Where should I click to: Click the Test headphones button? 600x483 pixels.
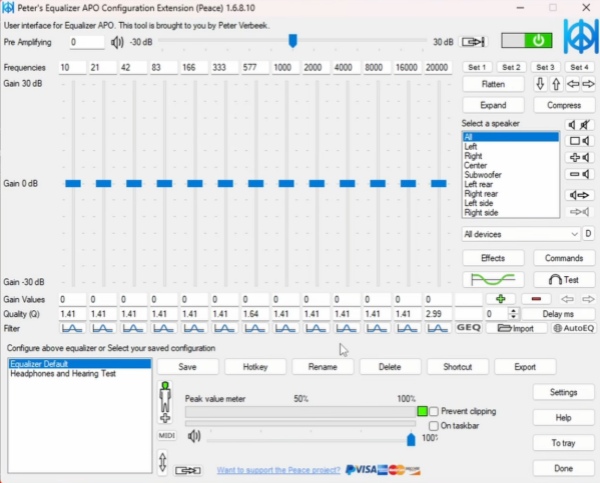pyautogui.click(x=564, y=280)
